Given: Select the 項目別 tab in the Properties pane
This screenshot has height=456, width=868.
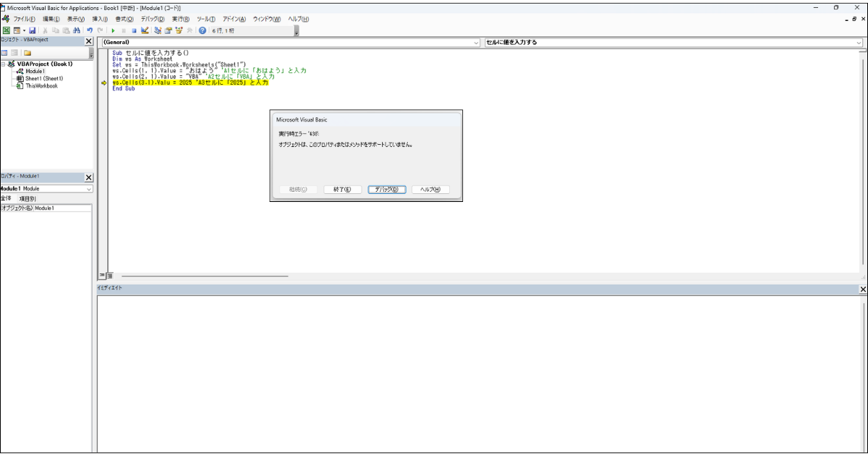Looking at the screenshot, I should (x=27, y=198).
